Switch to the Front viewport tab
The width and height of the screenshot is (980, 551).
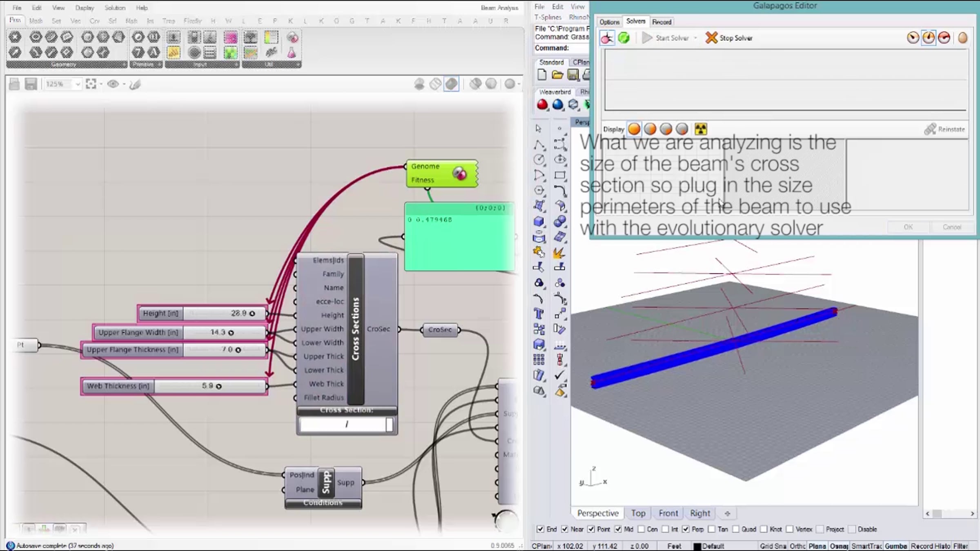[668, 513]
